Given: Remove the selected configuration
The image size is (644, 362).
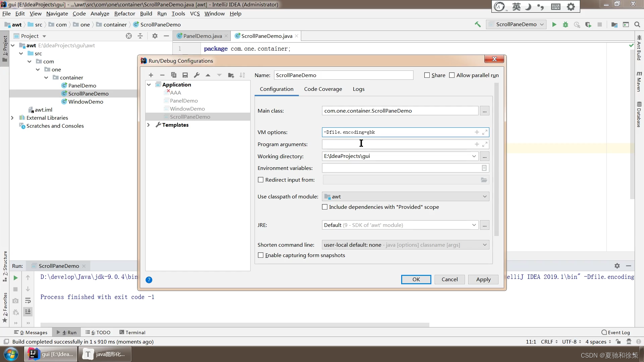Looking at the screenshot, I should [x=162, y=75].
